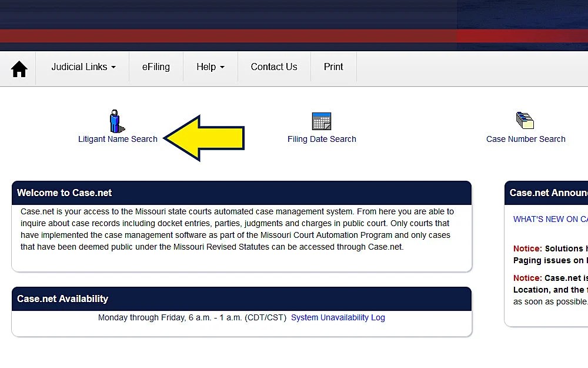Select the Case Number Search text link

[x=525, y=139]
